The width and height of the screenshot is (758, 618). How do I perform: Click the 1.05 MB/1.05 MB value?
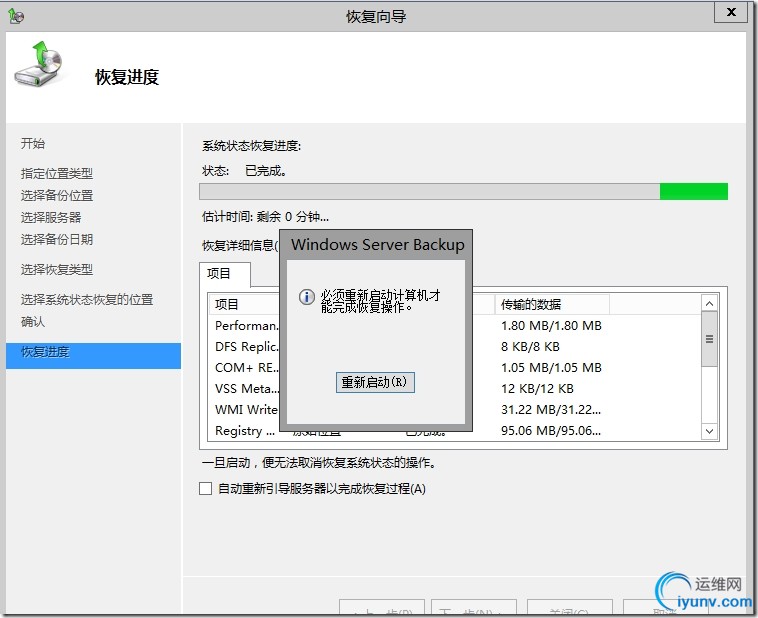(551, 368)
